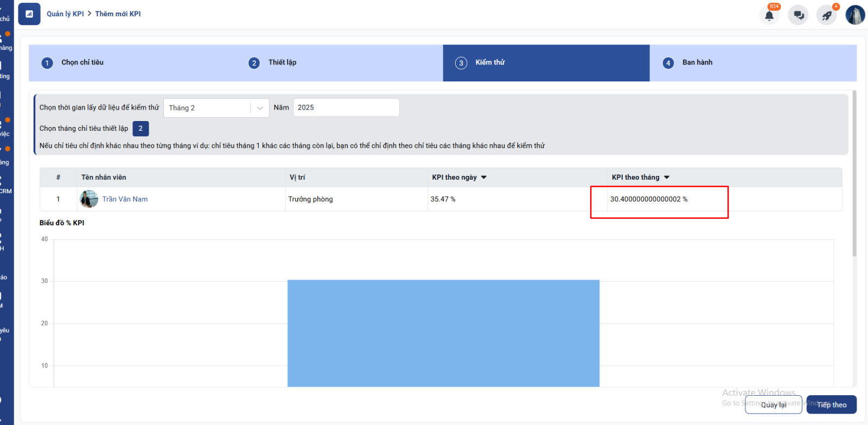Open the notifications bell icon
This screenshot has width=868, height=425.
click(769, 15)
